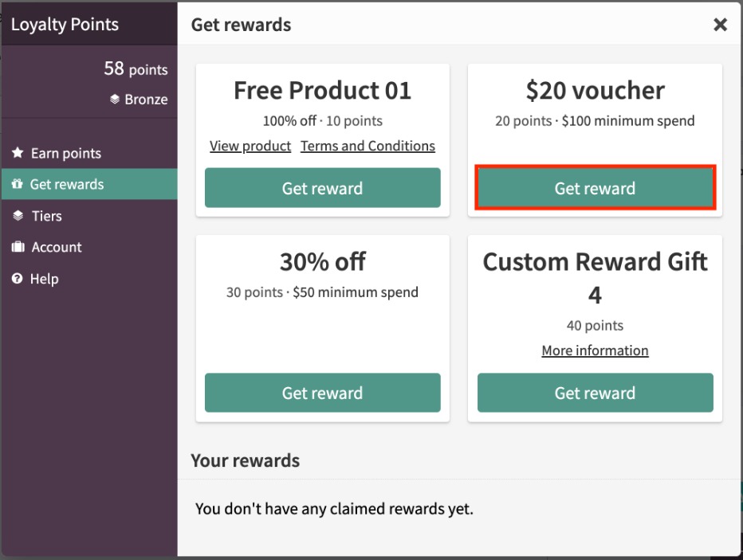The image size is (743, 560).
Task: Click the suitcase icon beside Account
Action: point(18,247)
